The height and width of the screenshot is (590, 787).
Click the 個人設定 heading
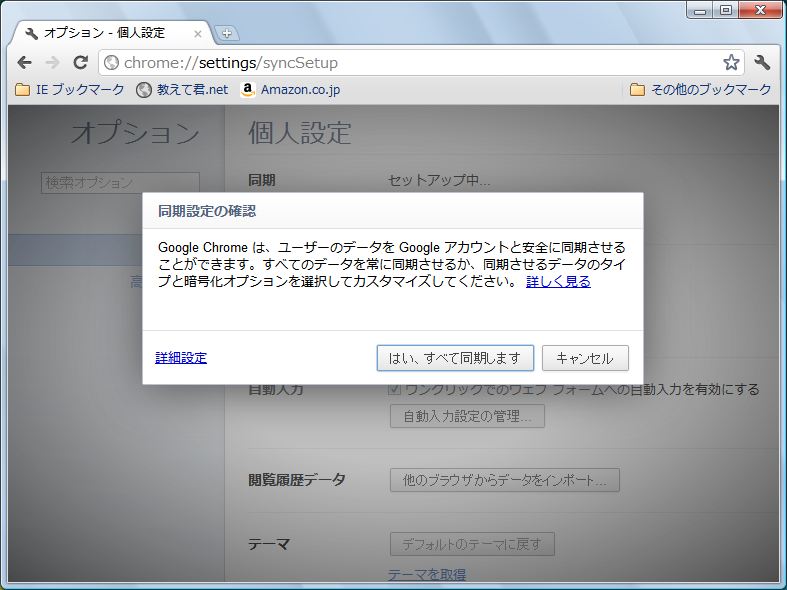pyautogui.click(x=300, y=133)
